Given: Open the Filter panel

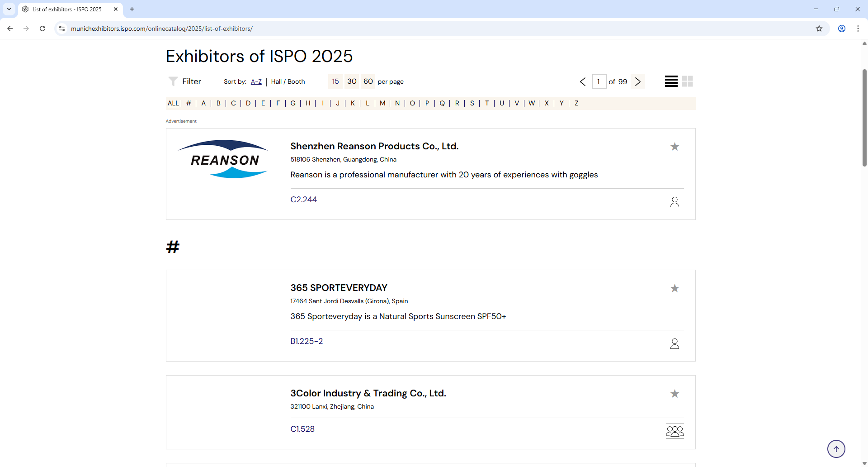Looking at the screenshot, I should coord(184,81).
